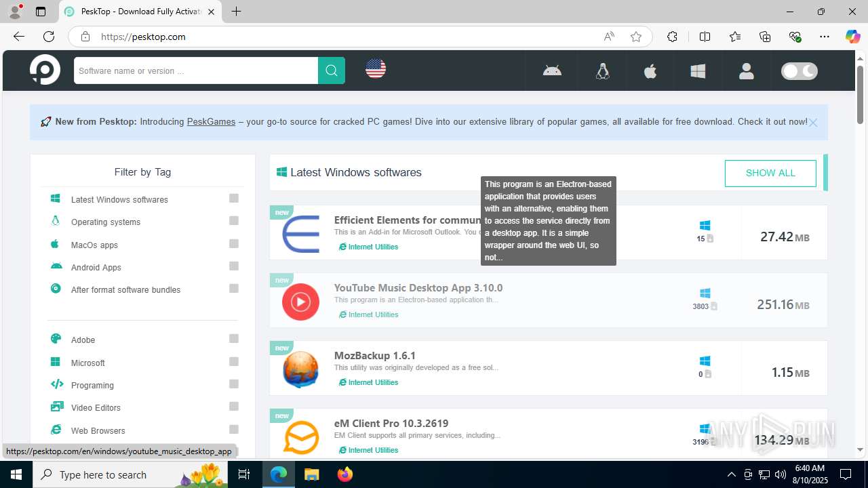Image resolution: width=868 pixels, height=488 pixels.
Task: Open the Windows Start menu
Action: (x=16, y=474)
